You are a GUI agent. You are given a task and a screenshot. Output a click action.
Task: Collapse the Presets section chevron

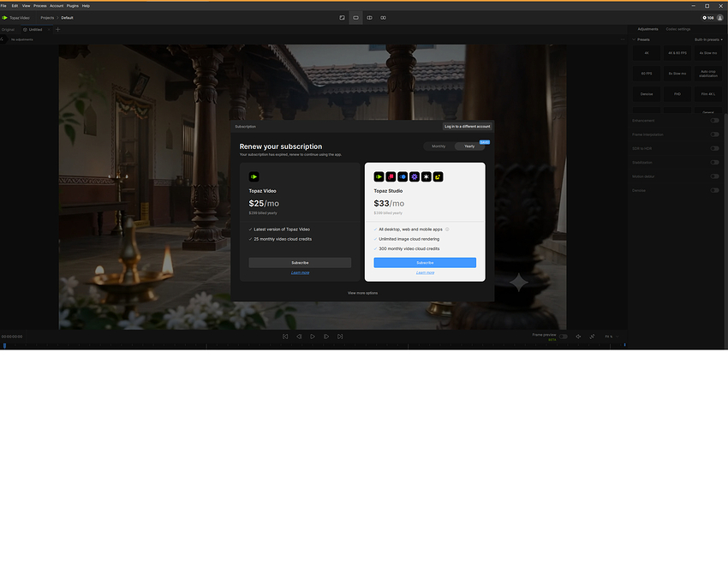(634, 39)
